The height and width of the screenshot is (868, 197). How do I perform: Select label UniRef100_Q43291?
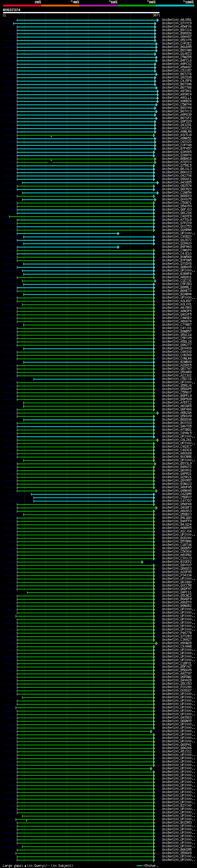pos(176,125)
